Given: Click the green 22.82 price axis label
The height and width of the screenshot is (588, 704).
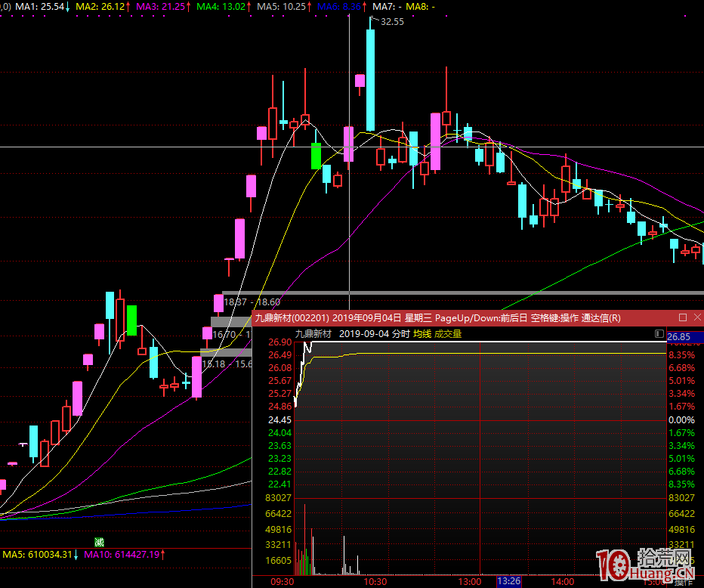Looking at the screenshot, I should click(x=279, y=472).
